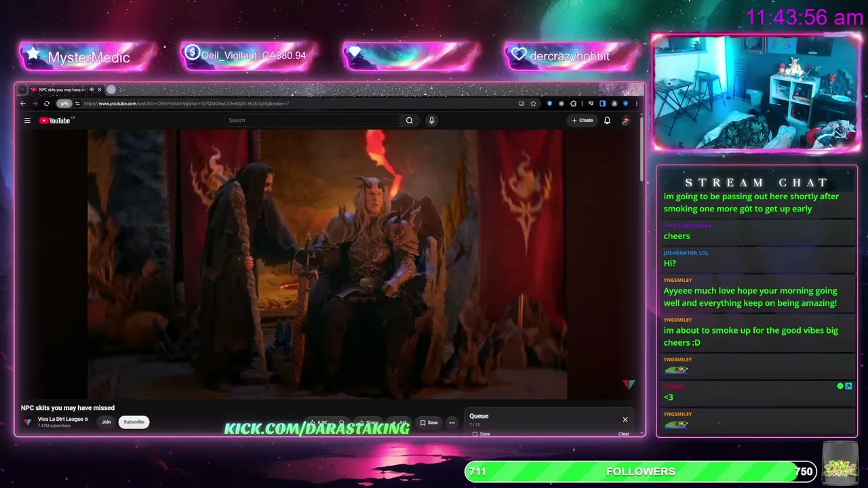
Task: Click the 'Ayyeee much love' chat message
Action: point(751,297)
